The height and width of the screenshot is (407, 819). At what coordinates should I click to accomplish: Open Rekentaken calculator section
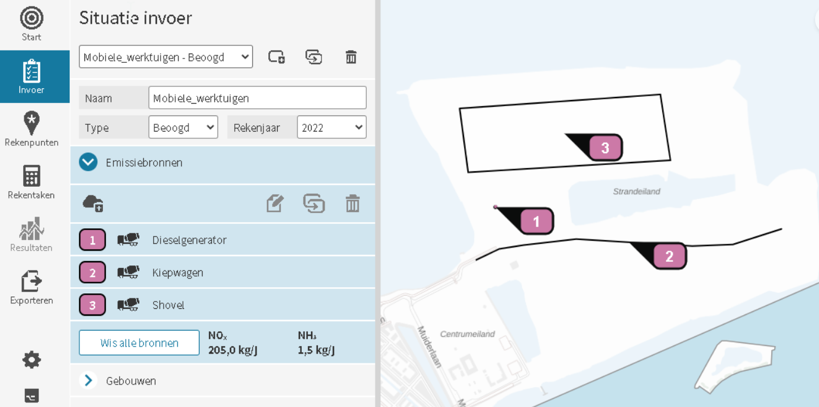click(x=31, y=182)
